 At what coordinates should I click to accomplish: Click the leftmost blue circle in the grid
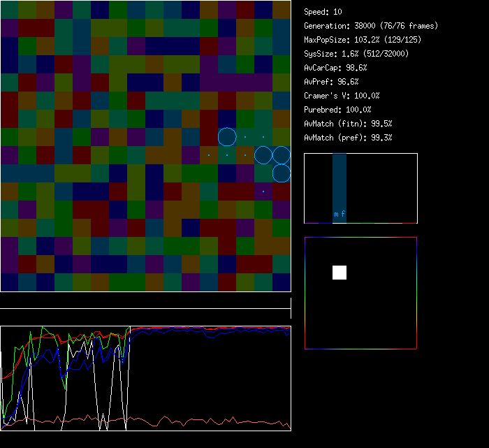(227, 137)
